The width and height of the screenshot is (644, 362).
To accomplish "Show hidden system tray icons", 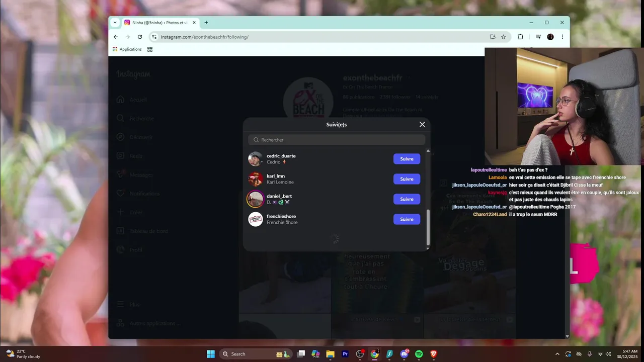I will tap(557, 354).
